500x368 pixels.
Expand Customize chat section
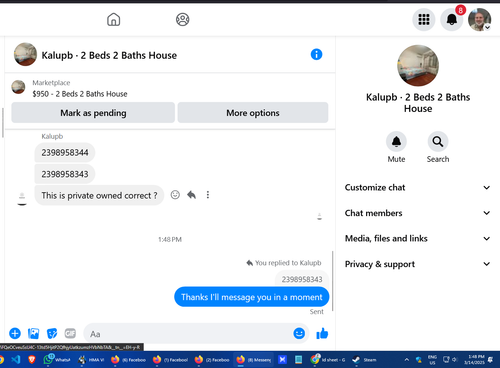pyautogui.click(x=417, y=187)
